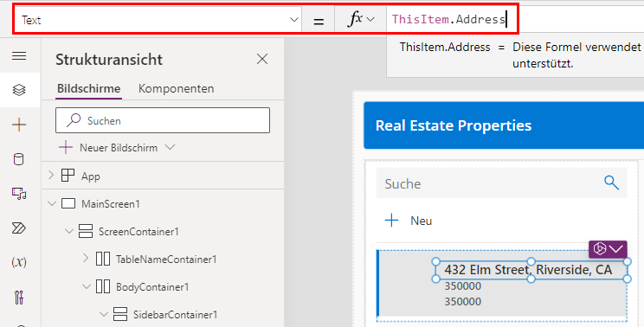Open the Power Automate icon
Viewport: 644px width, 327px height.
19,228
